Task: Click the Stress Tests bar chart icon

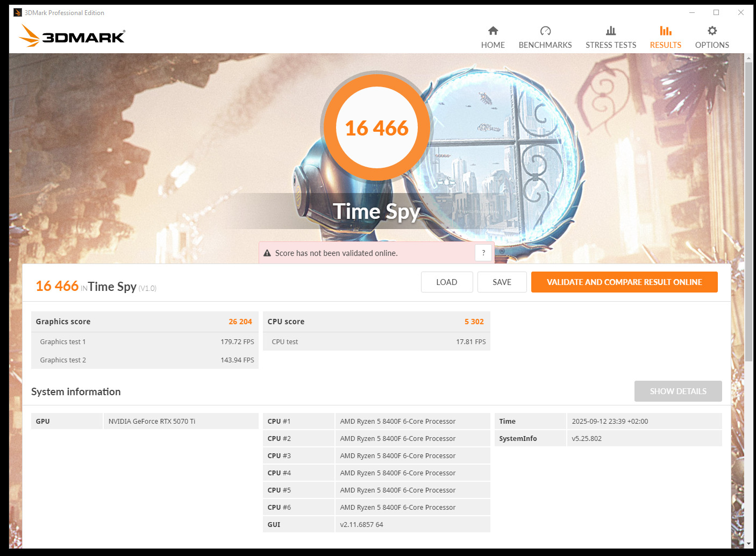Action: coord(611,31)
